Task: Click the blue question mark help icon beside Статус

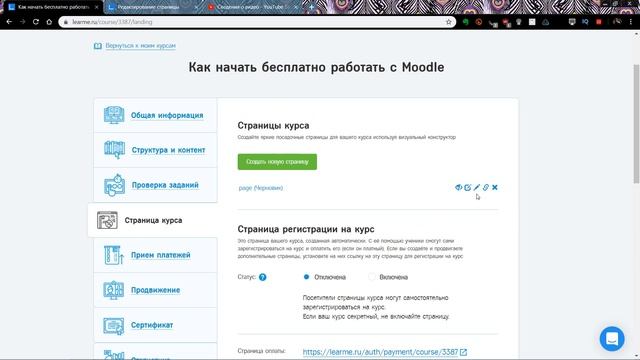Action: click(x=262, y=277)
